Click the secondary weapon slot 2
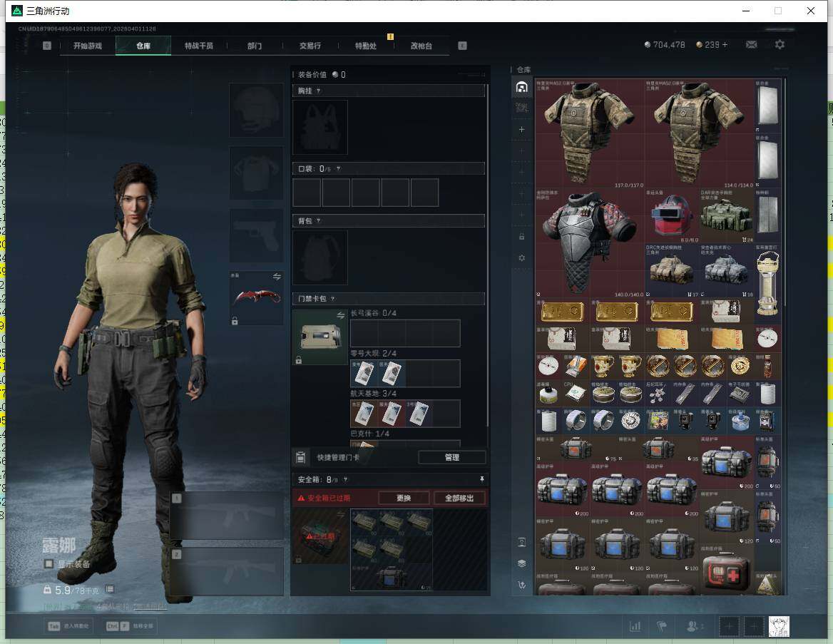Screen dimensions: 833x644 (227, 571)
